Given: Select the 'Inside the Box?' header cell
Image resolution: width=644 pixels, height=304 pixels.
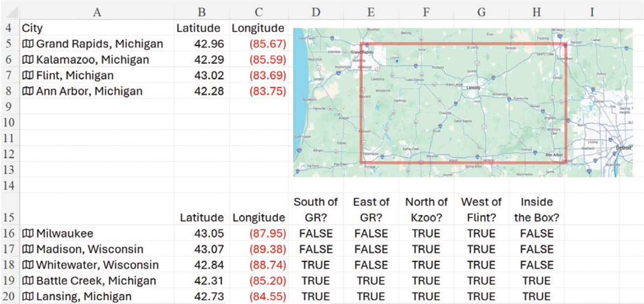Looking at the screenshot, I should coord(537,210).
